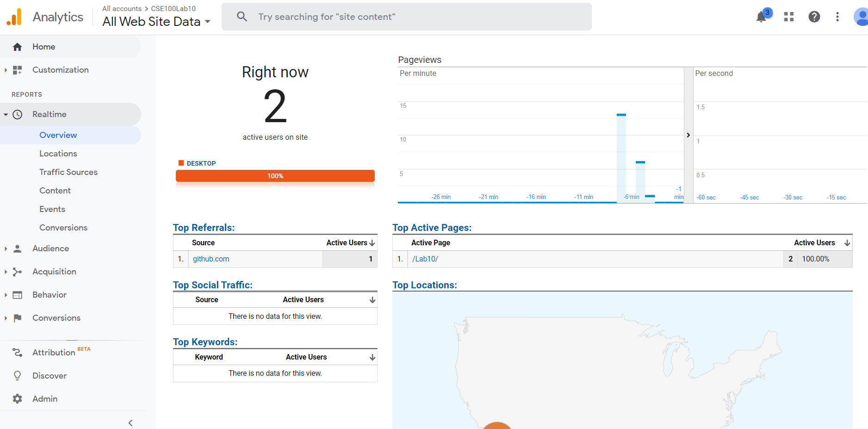Open the three-dot more options menu

tap(837, 17)
